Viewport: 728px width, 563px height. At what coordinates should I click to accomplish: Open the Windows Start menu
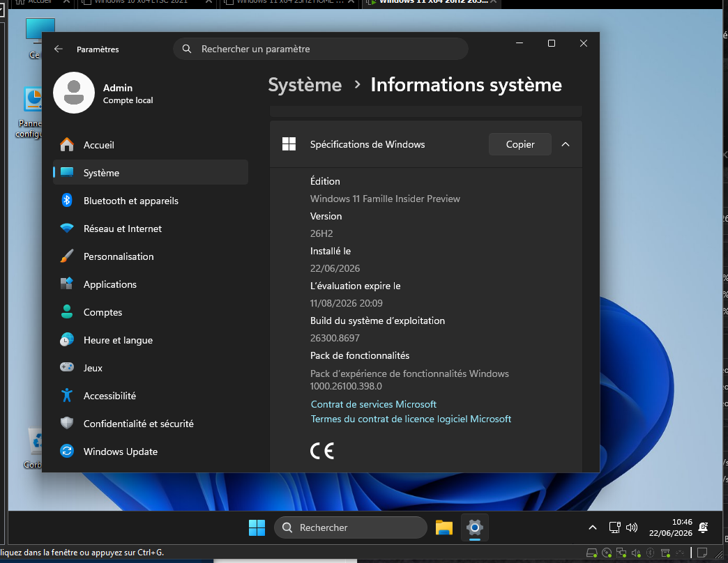point(257,527)
